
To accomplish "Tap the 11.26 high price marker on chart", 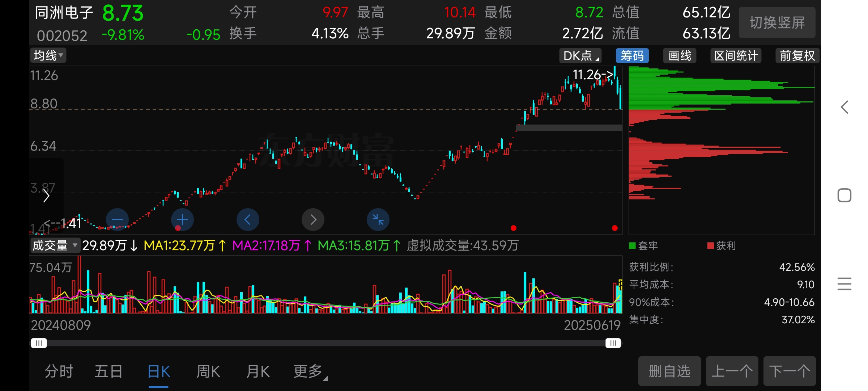I will point(593,75).
